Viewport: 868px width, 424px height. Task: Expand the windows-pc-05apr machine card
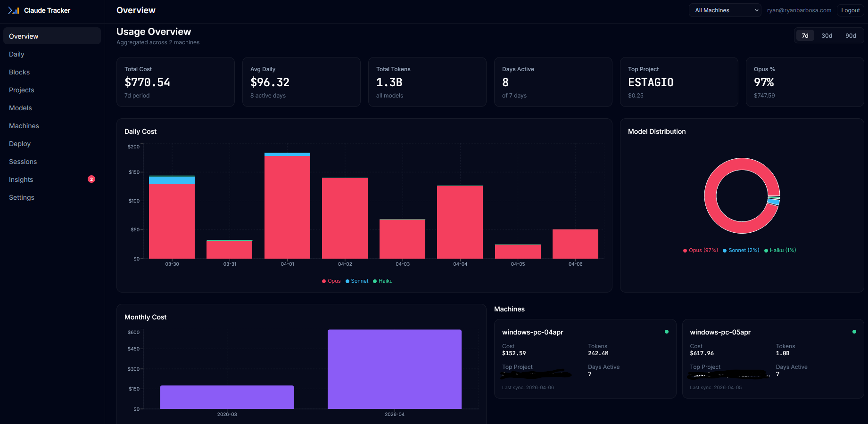pos(773,359)
